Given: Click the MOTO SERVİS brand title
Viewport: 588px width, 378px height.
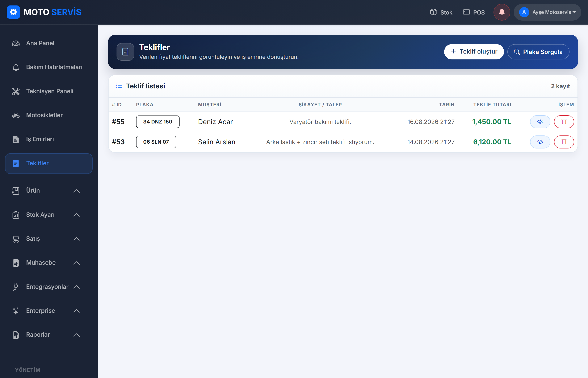Looking at the screenshot, I should click(52, 12).
